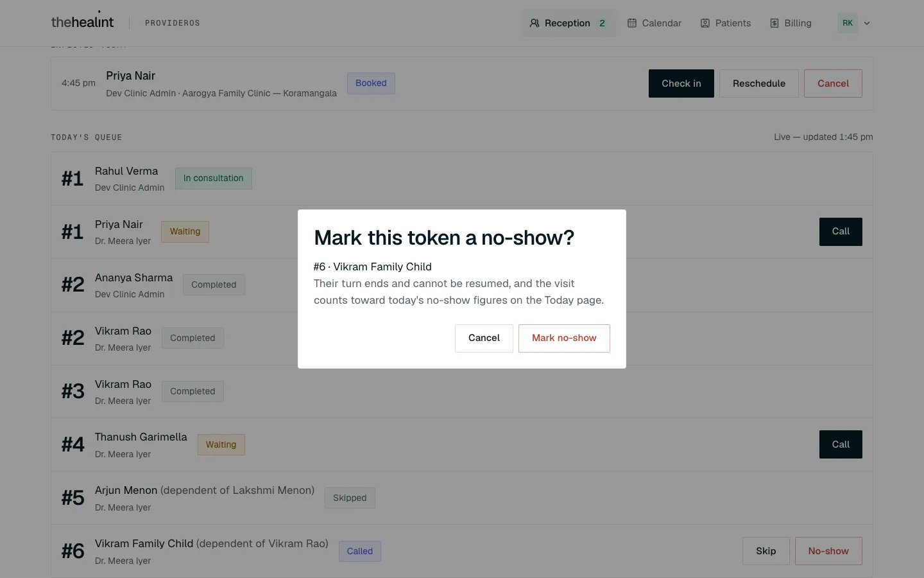Screen dimensions: 924x578
Task: Cancel Priya Nair's 4:45 pm appointment
Action: point(833,83)
